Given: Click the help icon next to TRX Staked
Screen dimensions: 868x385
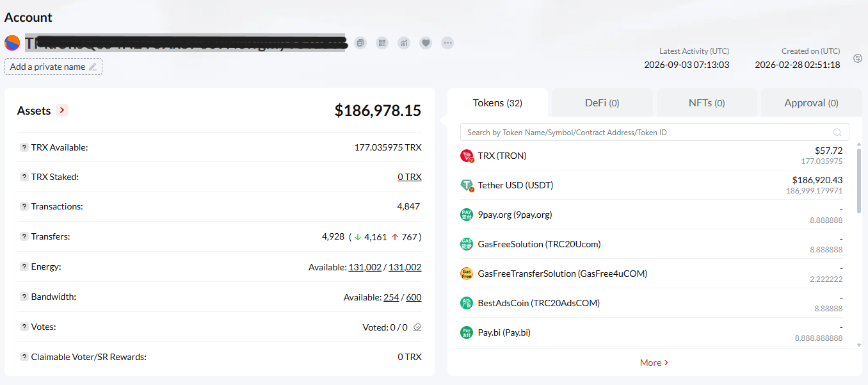Looking at the screenshot, I should pos(24,177).
